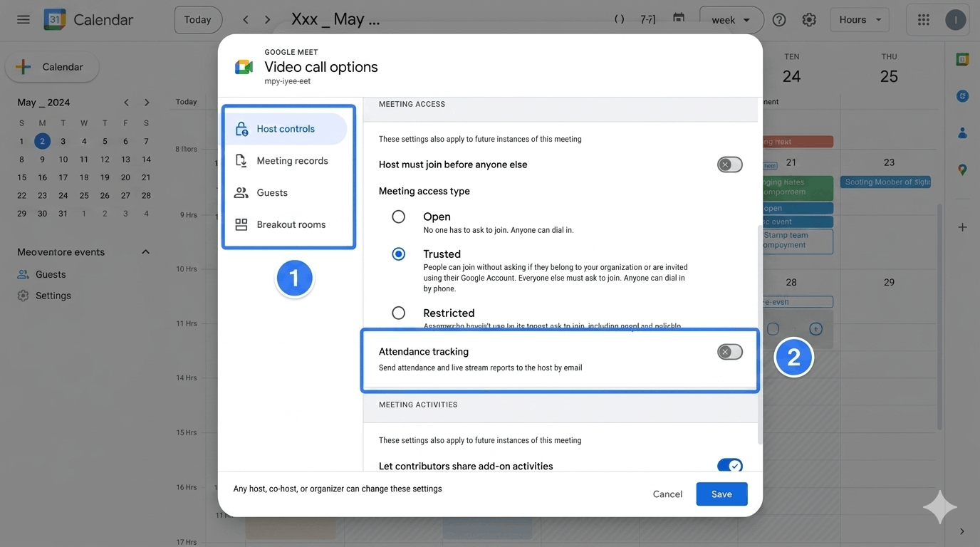Image resolution: width=980 pixels, height=547 pixels.
Task: Click the Today button
Action: (198, 20)
